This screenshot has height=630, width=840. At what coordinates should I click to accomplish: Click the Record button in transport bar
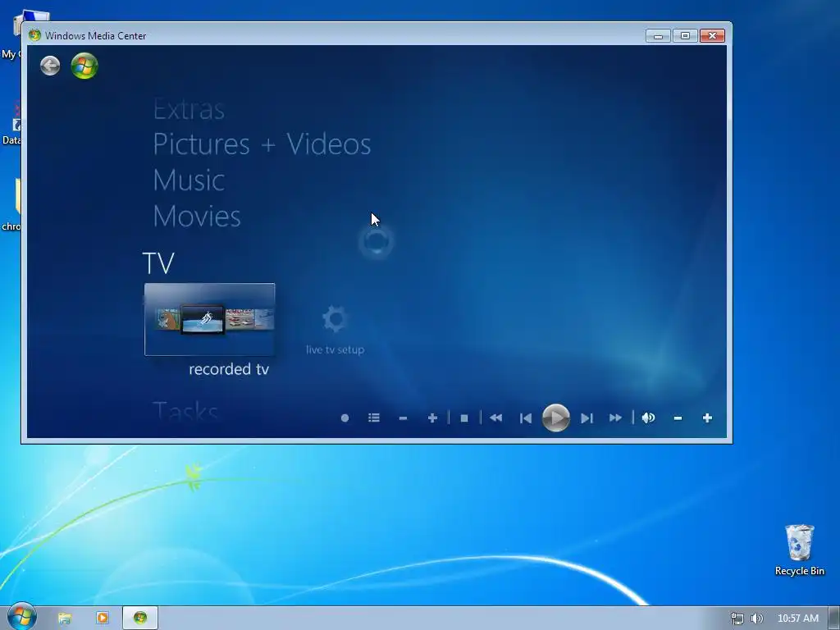pos(345,418)
